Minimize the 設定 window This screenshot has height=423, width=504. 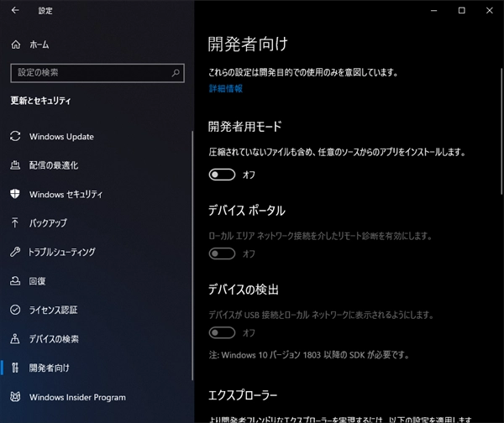[x=434, y=11]
